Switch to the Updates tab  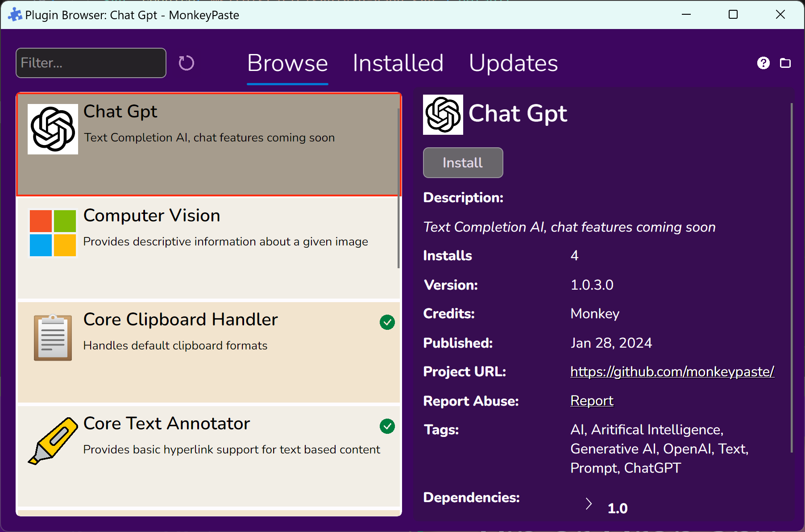click(513, 63)
